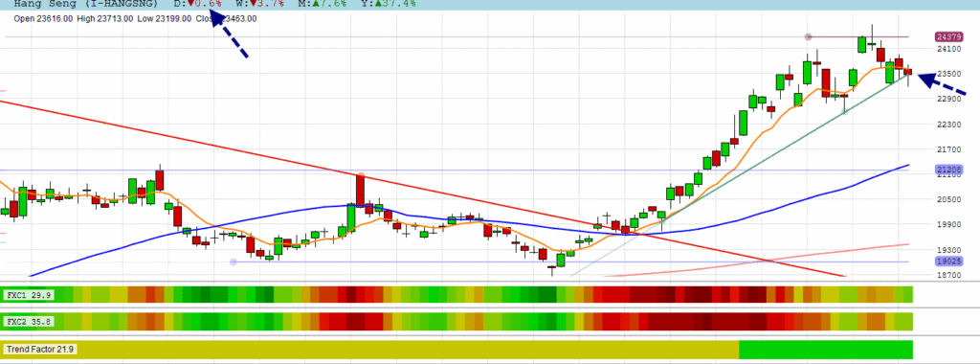
Task: Click the anchor dot on the 24379 resistance line
Action: click(x=808, y=37)
